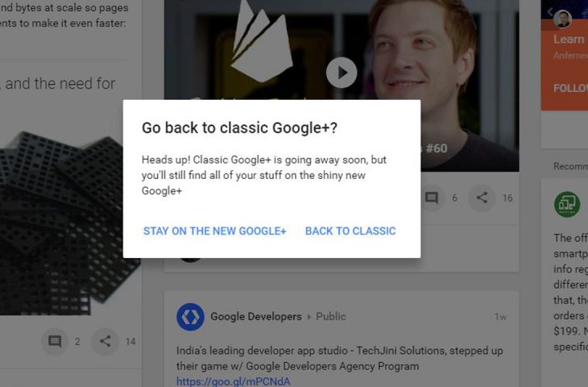Click the 1w timestamp on Google Developers post
This screenshot has width=588, height=387.
(x=500, y=317)
